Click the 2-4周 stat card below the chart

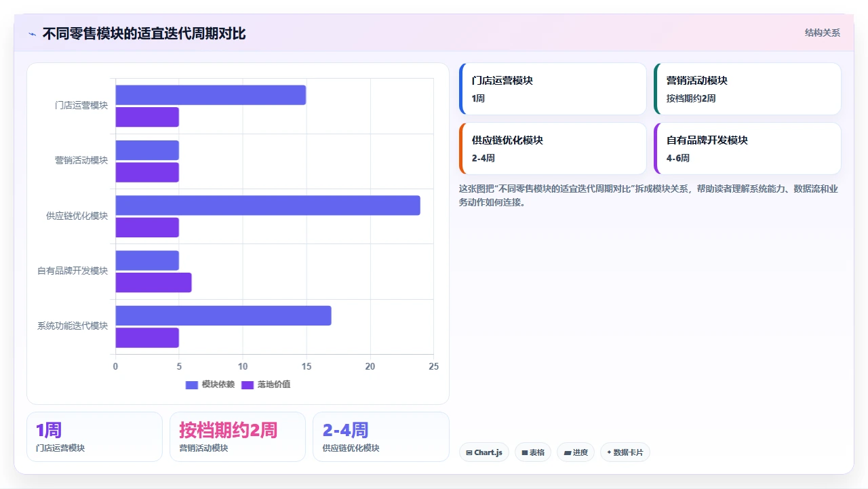pos(380,437)
